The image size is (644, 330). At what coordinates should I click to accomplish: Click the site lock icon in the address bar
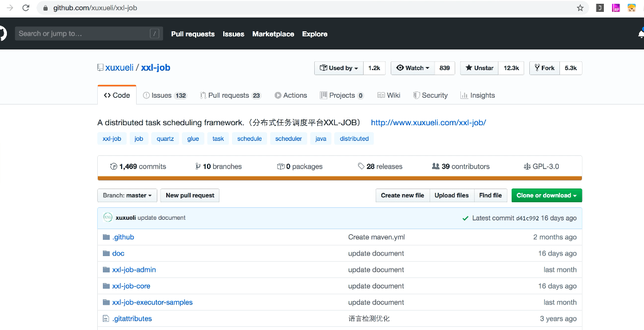point(46,8)
